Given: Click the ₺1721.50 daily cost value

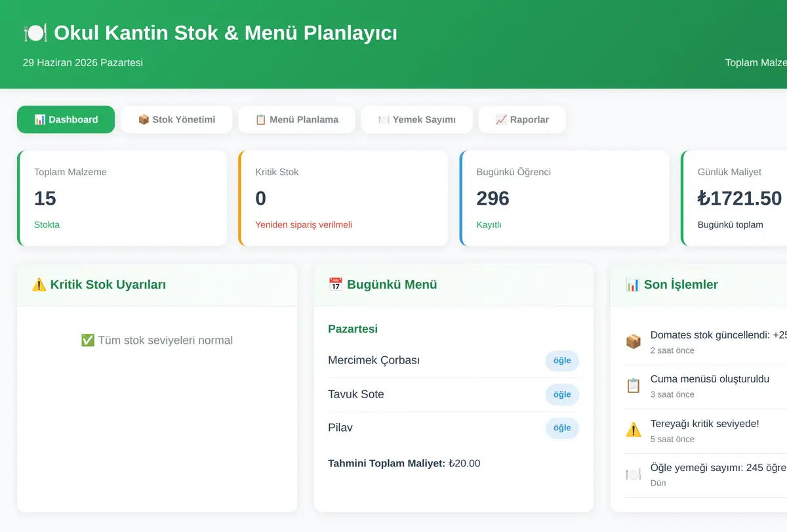Looking at the screenshot, I should tap(740, 198).
